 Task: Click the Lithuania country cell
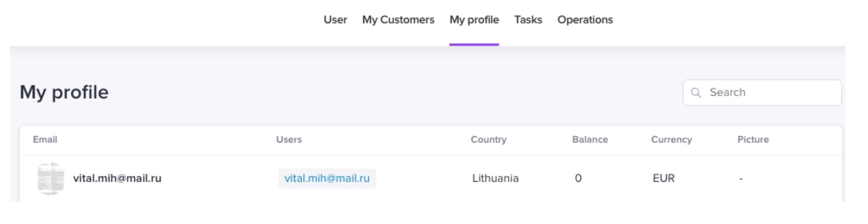coord(495,178)
